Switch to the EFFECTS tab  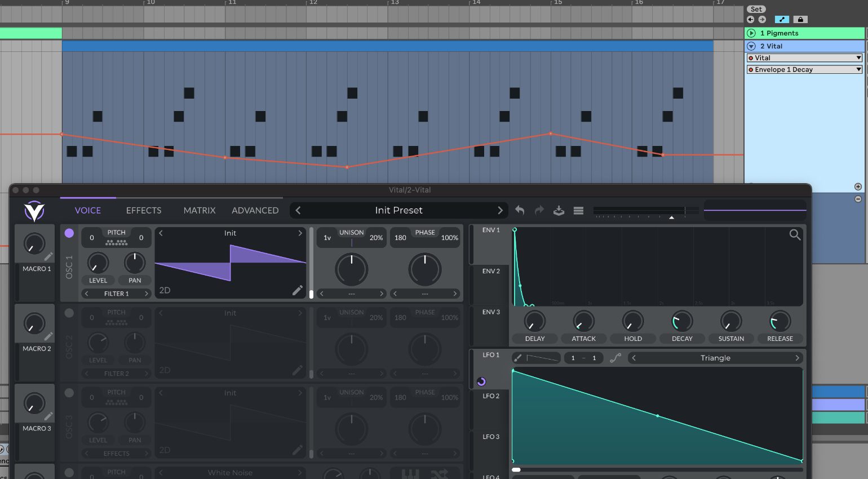point(144,210)
